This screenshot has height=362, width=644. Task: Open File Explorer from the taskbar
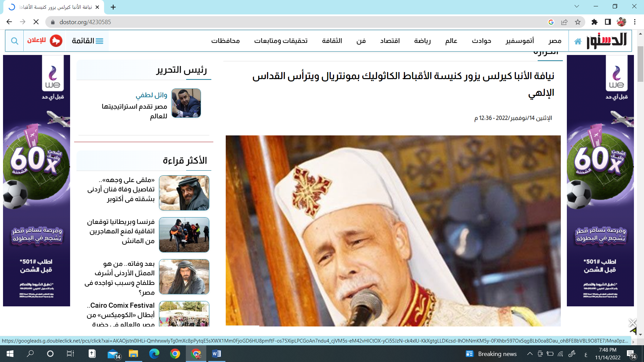coord(133,354)
